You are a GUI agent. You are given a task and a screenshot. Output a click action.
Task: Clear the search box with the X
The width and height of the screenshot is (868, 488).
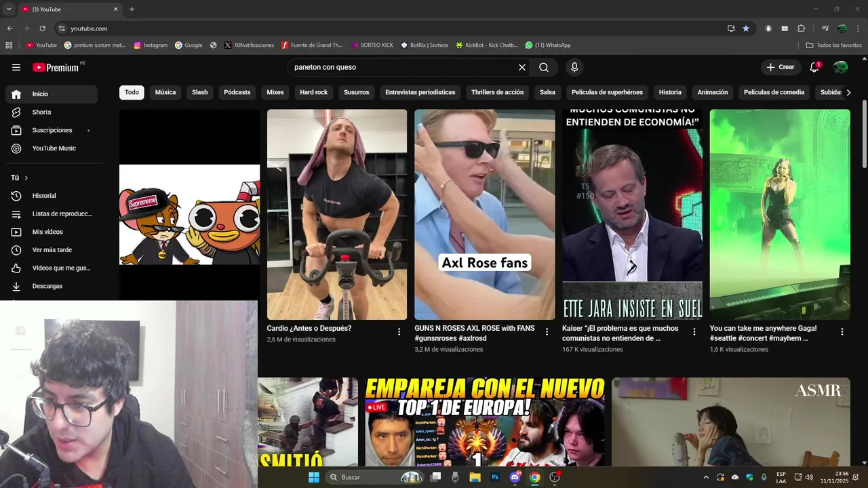pyautogui.click(x=522, y=67)
